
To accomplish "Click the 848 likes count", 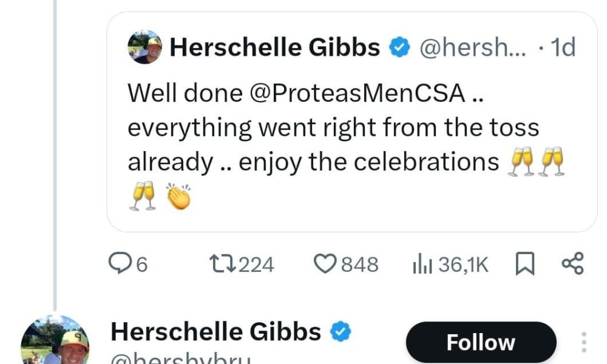I will 359,265.
